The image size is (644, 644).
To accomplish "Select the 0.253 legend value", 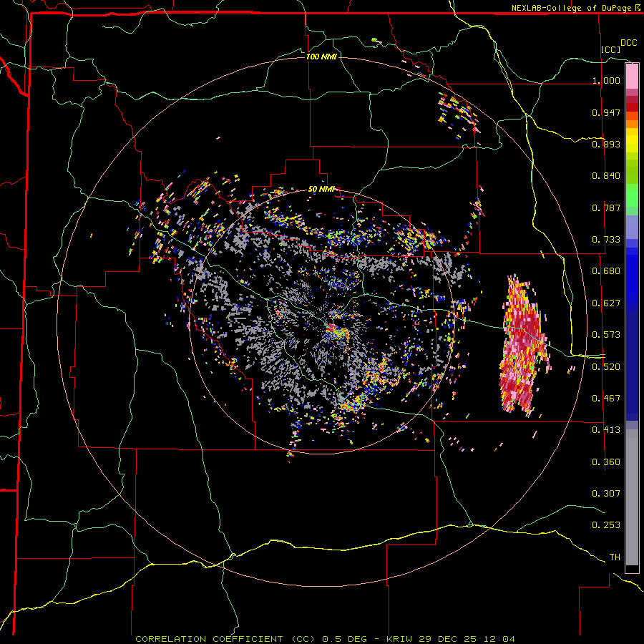I will click(606, 525).
